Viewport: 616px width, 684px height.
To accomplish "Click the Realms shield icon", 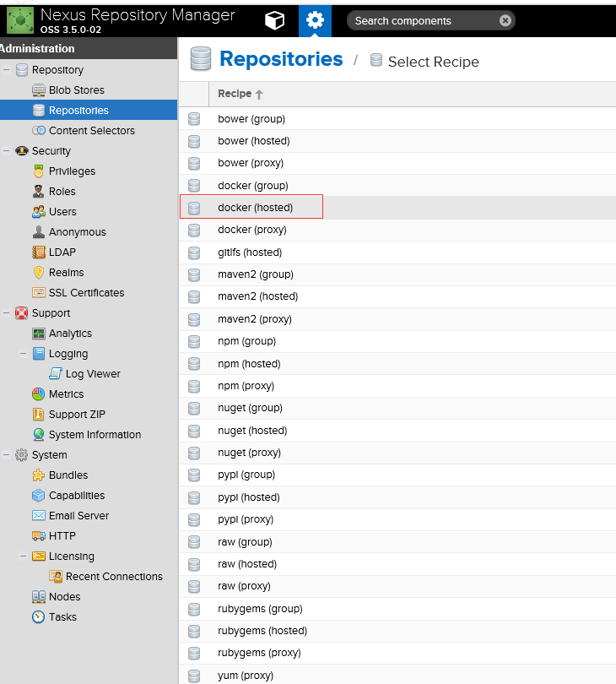I will tap(39, 273).
